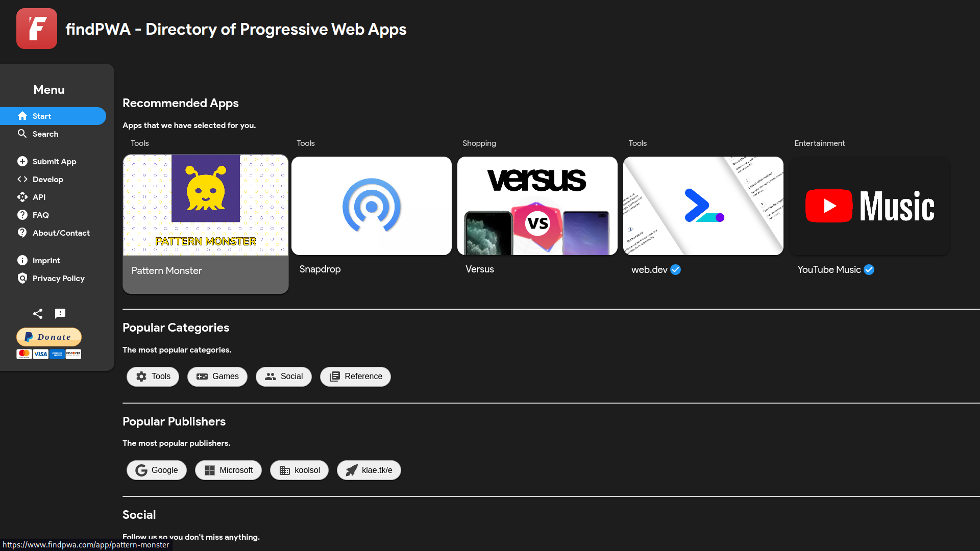Select the Tools category chip
Image resolution: width=980 pixels, height=551 pixels.
click(153, 377)
